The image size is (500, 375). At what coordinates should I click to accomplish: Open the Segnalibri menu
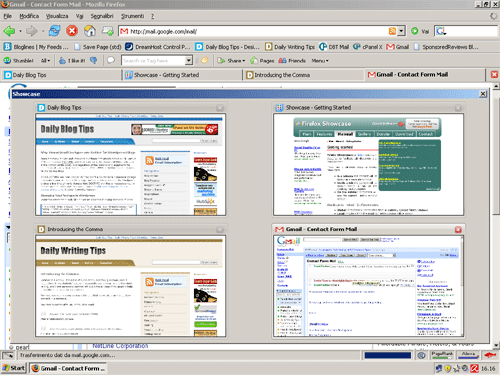point(102,16)
